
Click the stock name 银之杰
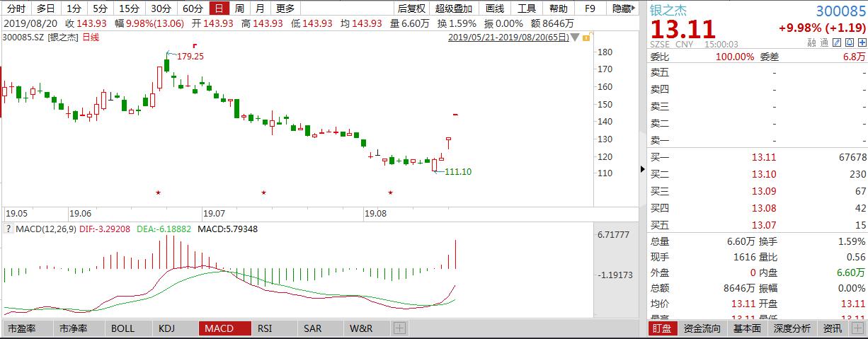click(x=668, y=11)
